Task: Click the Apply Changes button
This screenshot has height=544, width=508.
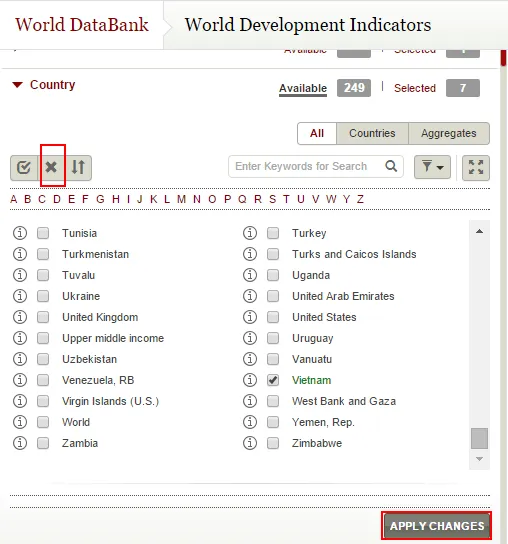Action: click(x=437, y=526)
